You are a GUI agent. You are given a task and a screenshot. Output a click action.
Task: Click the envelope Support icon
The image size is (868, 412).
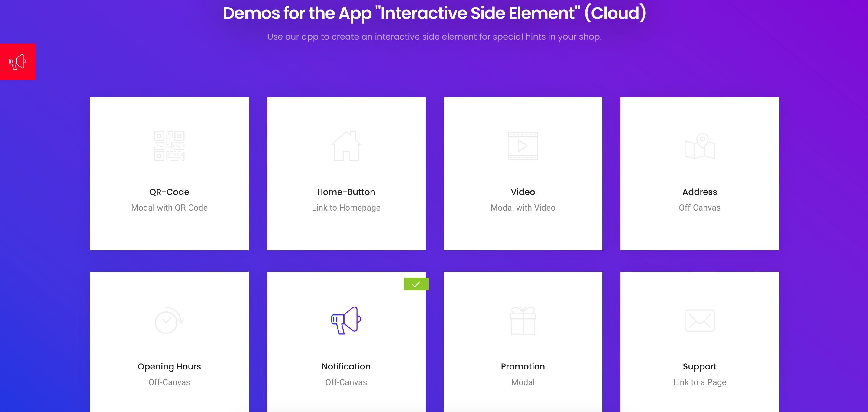(700, 320)
